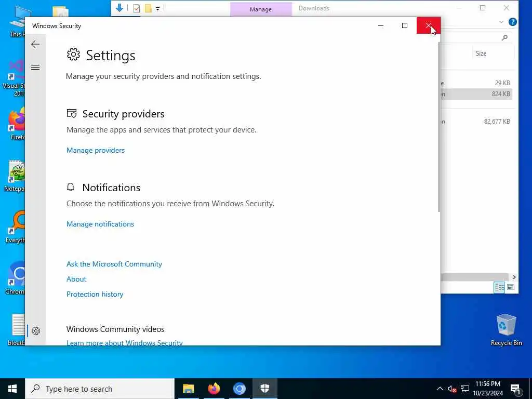The width and height of the screenshot is (532, 399).
Task: Open the Quick Access Toolbar dropdown arrow
Action: [x=158, y=8]
